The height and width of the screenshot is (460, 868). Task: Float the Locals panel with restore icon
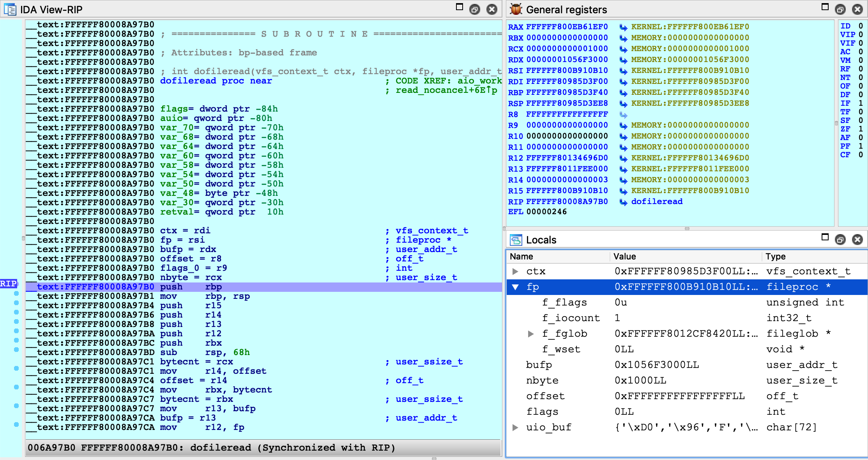[840, 240]
